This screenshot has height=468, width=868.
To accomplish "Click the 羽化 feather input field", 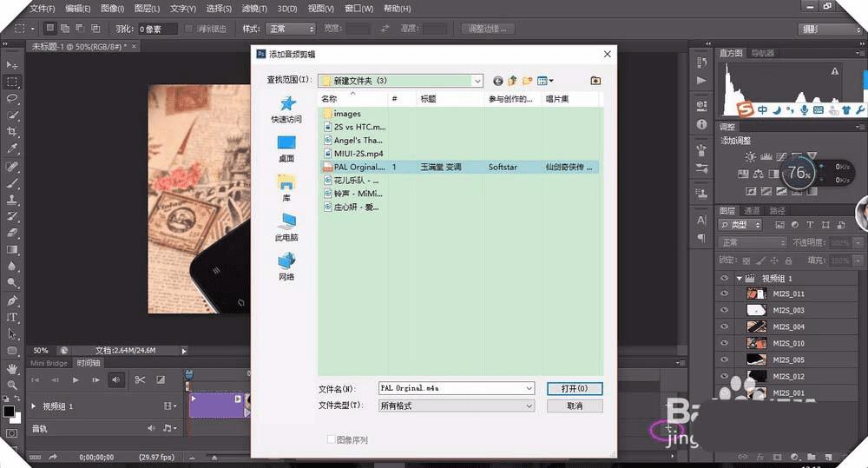I will pos(157,29).
